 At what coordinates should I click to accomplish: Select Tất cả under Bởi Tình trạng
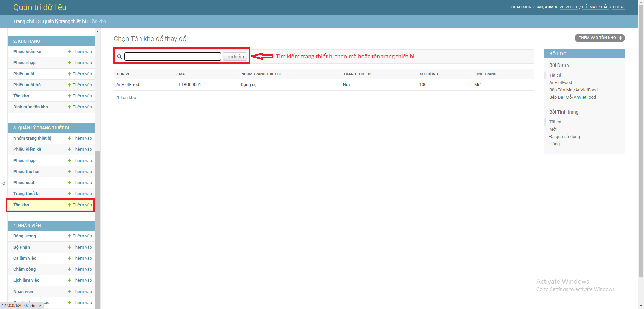click(x=555, y=122)
